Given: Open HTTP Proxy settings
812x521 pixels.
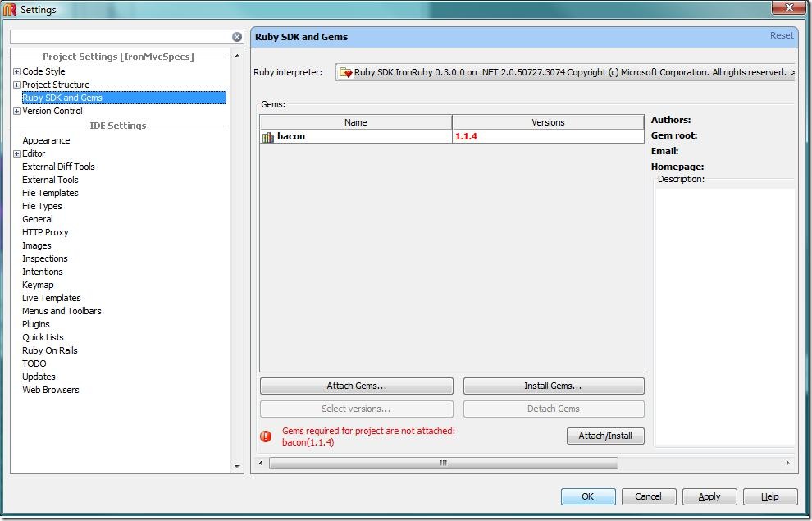Looking at the screenshot, I should 45,232.
